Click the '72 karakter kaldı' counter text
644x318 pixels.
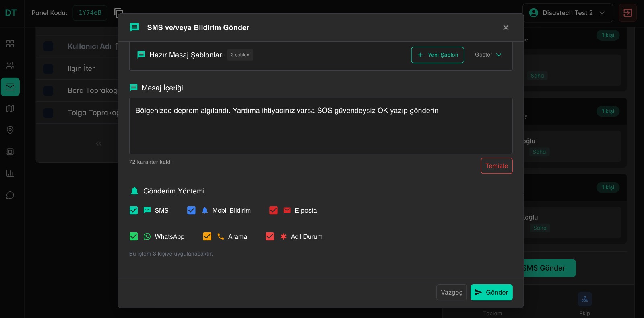pos(151,162)
